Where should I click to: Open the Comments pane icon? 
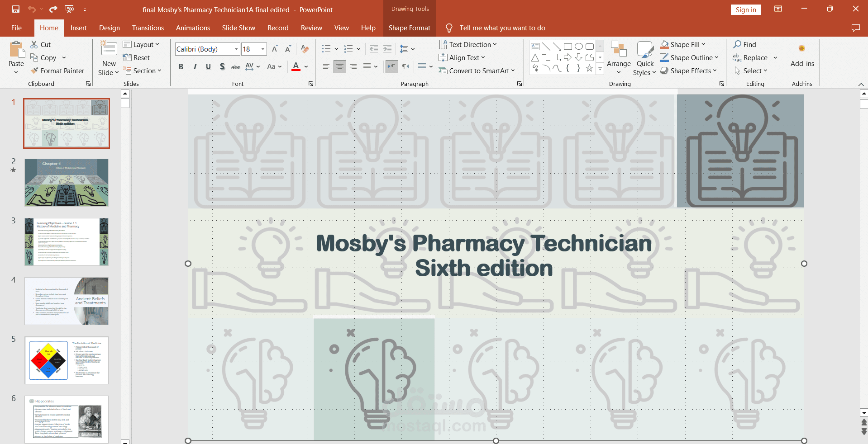[855, 28]
